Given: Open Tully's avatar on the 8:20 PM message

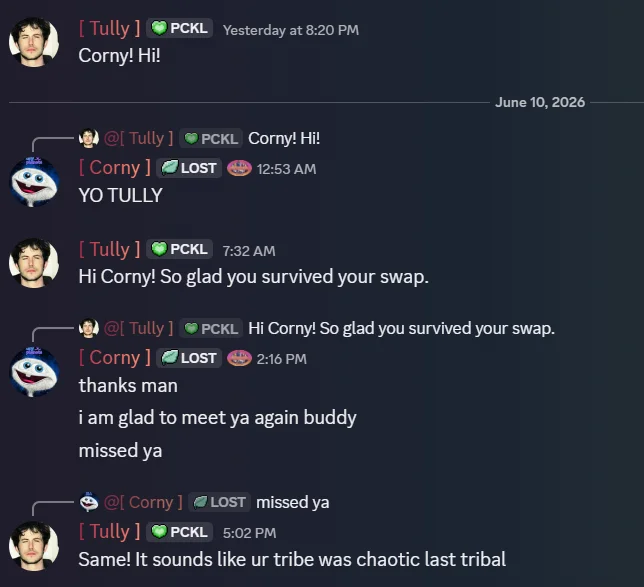Looking at the screenshot, I should coord(34,41).
